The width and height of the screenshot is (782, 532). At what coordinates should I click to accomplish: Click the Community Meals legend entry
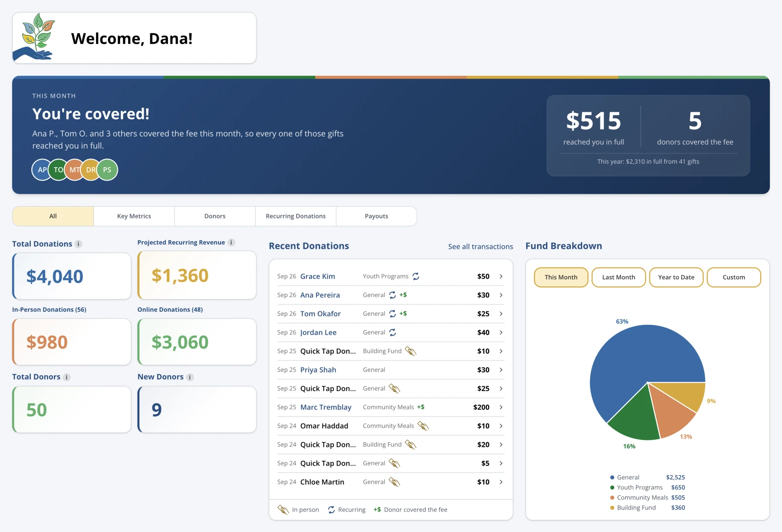[x=647, y=498]
